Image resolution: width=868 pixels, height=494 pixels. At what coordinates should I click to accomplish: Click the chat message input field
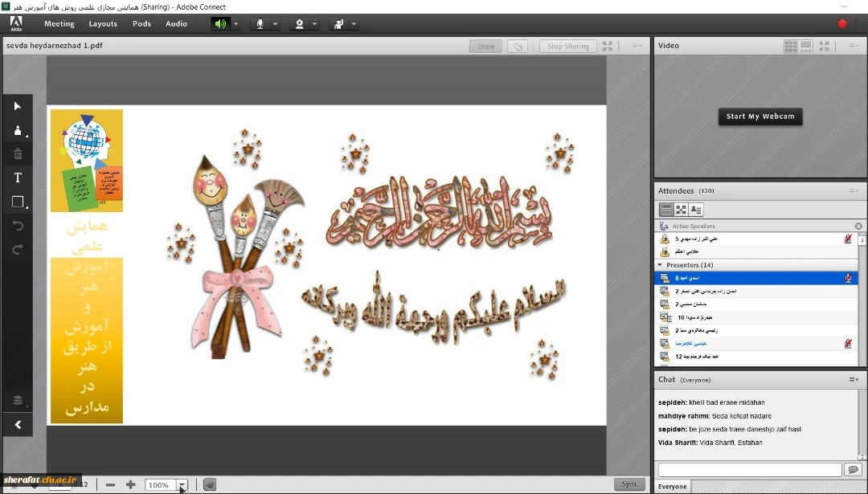[x=749, y=469]
